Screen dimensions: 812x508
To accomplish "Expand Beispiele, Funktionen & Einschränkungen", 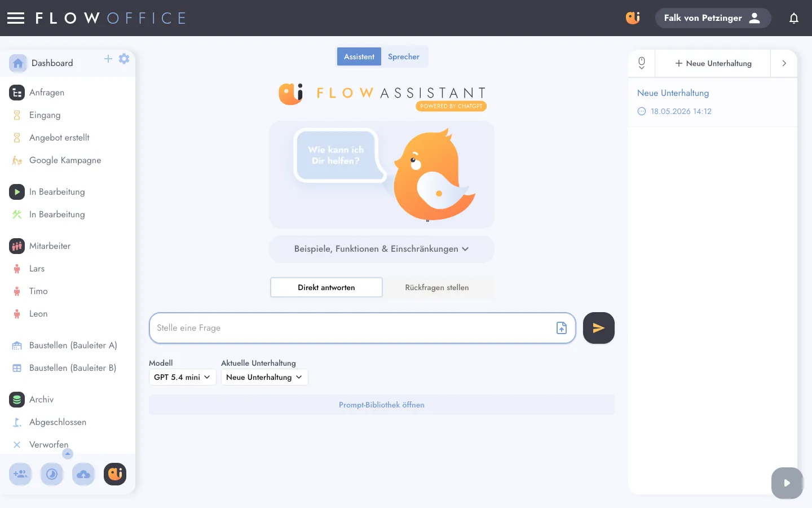I will point(382,249).
